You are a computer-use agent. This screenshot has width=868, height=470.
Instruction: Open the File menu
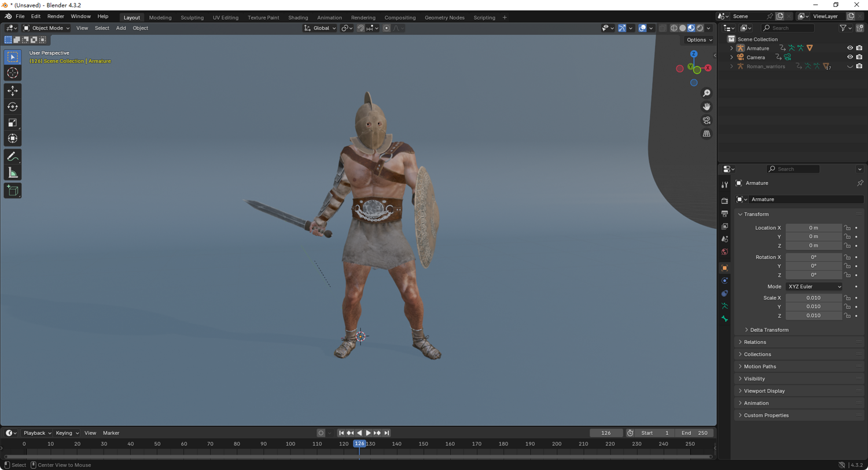click(x=20, y=17)
